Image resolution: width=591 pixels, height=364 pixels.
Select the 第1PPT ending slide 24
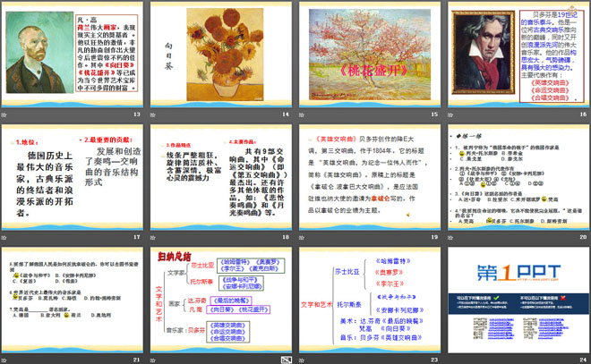(518, 301)
